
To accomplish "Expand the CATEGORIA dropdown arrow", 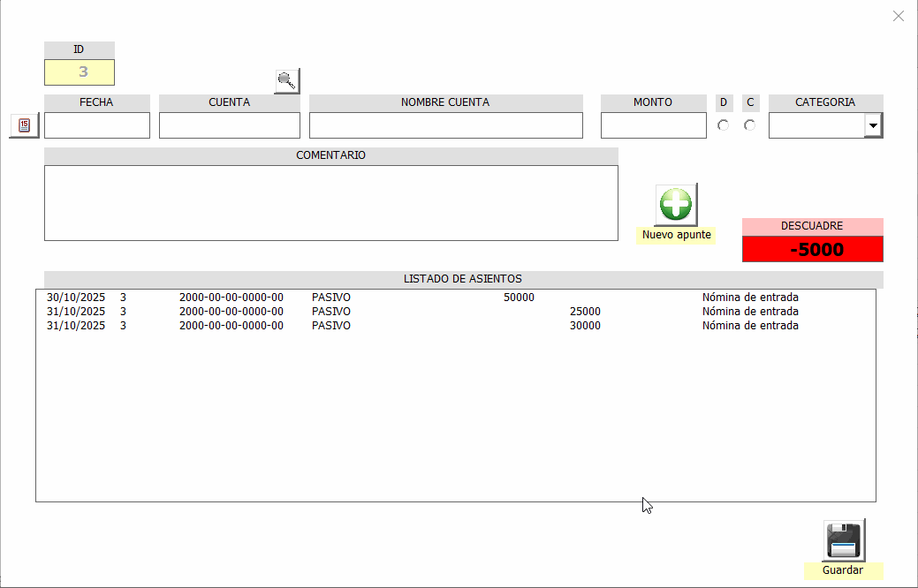I will click(x=873, y=126).
